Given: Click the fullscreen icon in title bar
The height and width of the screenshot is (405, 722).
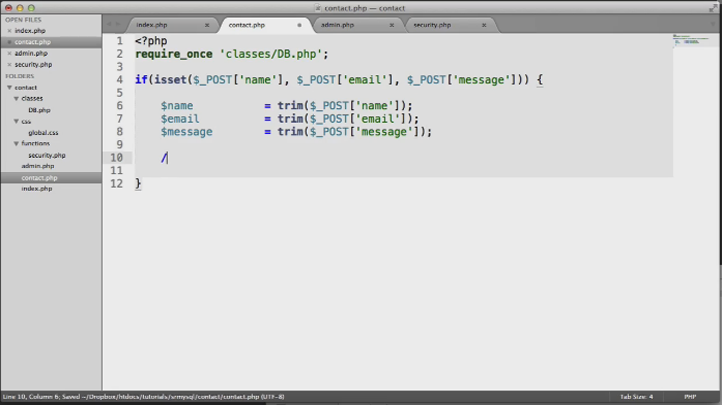Looking at the screenshot, I should point(713,7).
